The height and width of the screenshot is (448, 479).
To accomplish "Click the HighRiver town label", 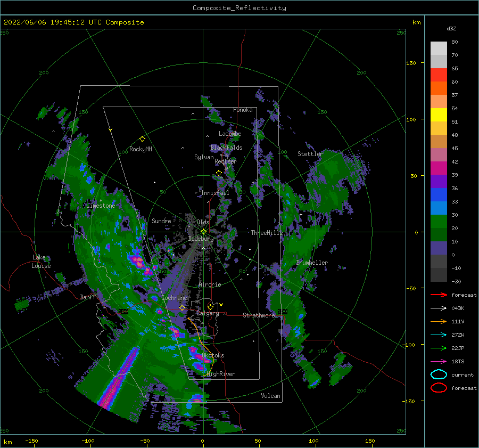I will pyautogui.click(x=221, y=374).
